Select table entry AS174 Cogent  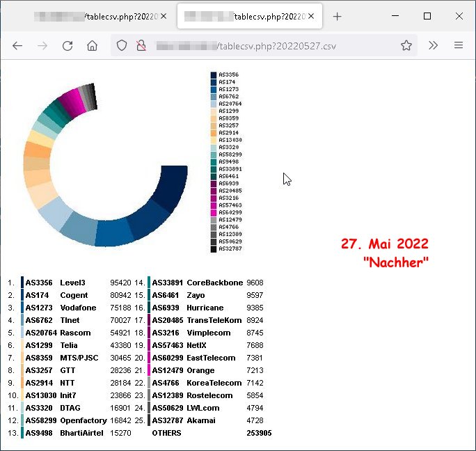pyautogui.click(x=56, y=295)
